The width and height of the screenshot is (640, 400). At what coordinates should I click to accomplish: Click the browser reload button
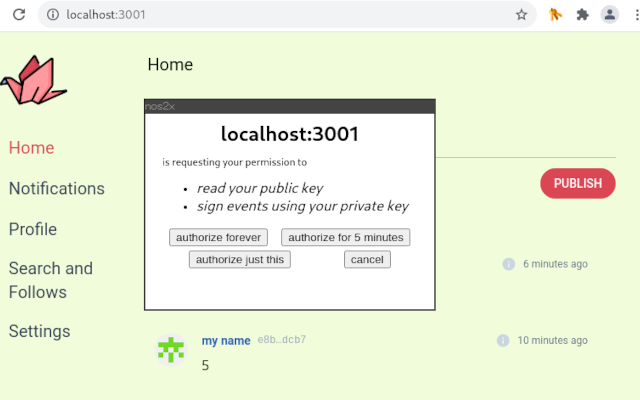click(x=18, y=15)
